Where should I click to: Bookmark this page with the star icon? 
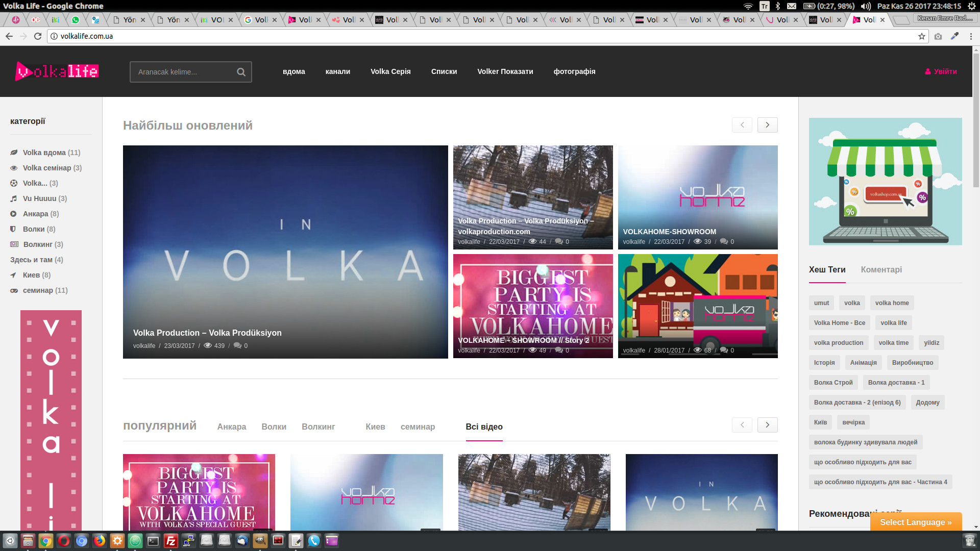point(922,36)
